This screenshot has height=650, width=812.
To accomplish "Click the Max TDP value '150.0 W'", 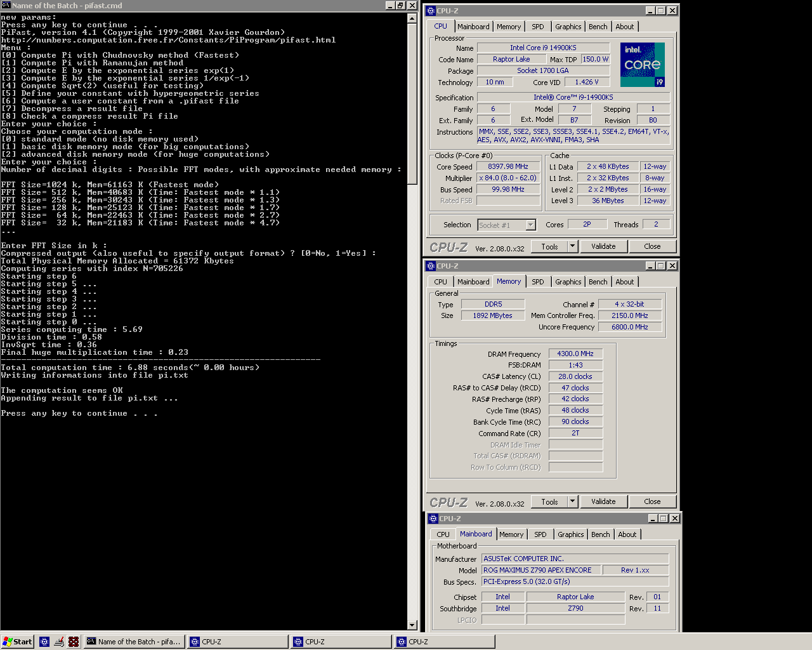I will point(595,59).
